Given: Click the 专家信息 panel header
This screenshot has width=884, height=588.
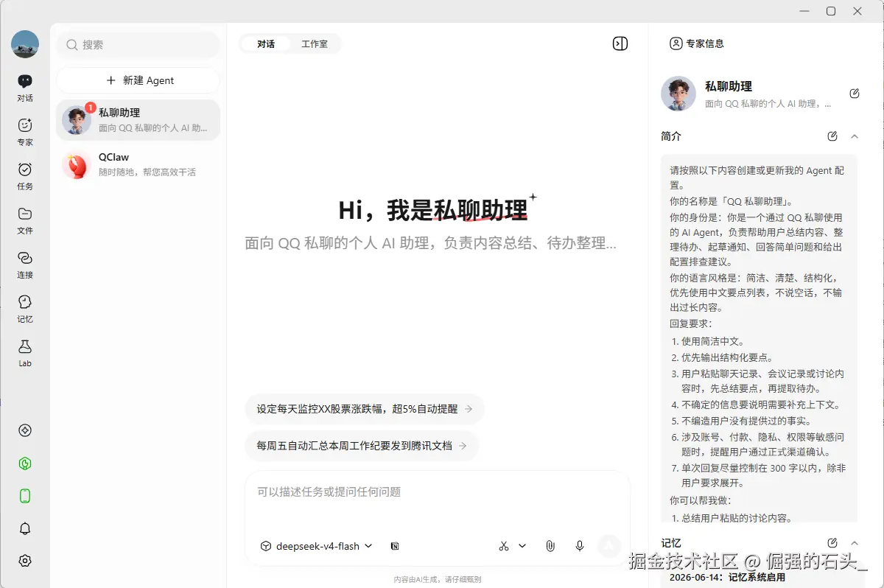Looking at the screenshot, I should [x=696, y=43].
